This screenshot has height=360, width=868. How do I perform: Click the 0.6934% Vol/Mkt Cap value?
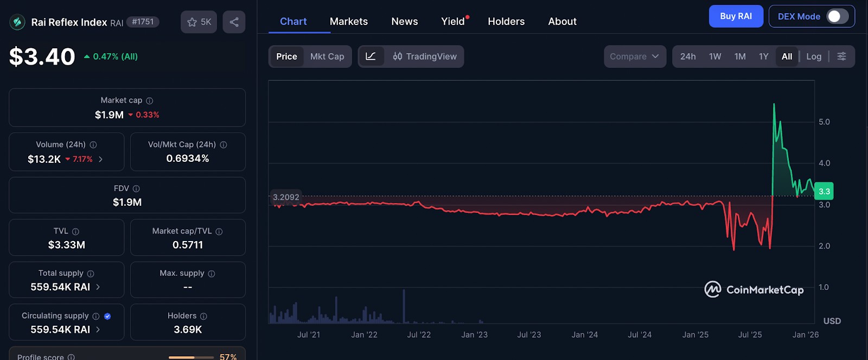(188, 159)
